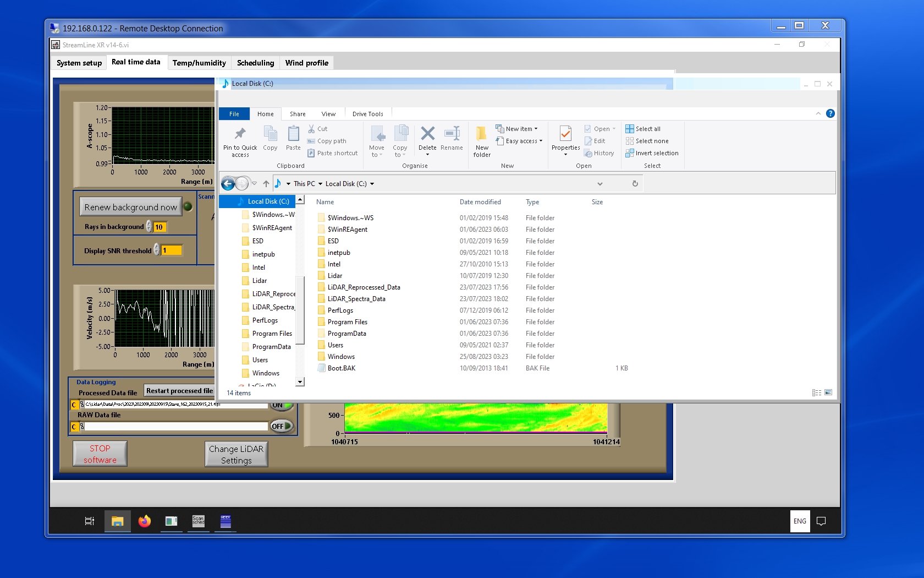Click the New folder icon
Image resolution: width=924 pixels, height=578 pixels.
(x=481, y=134)
